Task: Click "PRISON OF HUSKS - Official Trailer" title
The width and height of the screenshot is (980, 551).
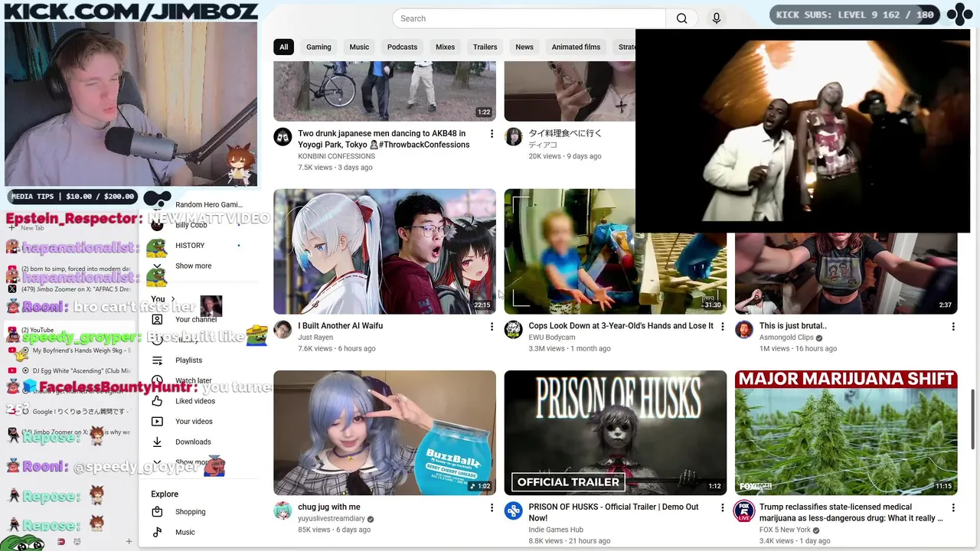Action: 613,513
